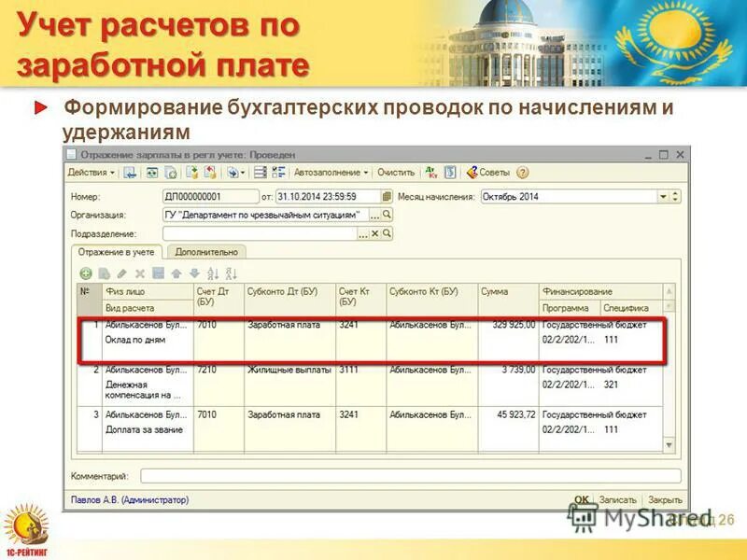This screenshot has height=560, width=747.
Task: Open the Автозаполнение dropdown arrow
Action: coord(366,173)
